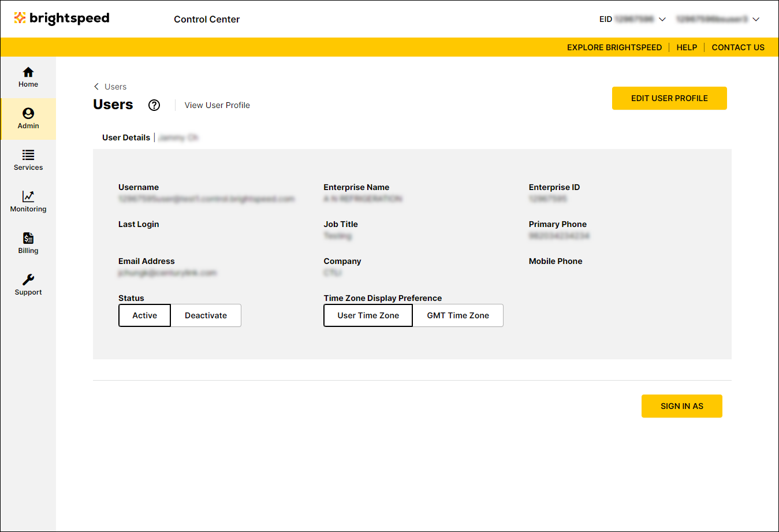
Task: Click the User Details tab label
Action: point(126,137)
